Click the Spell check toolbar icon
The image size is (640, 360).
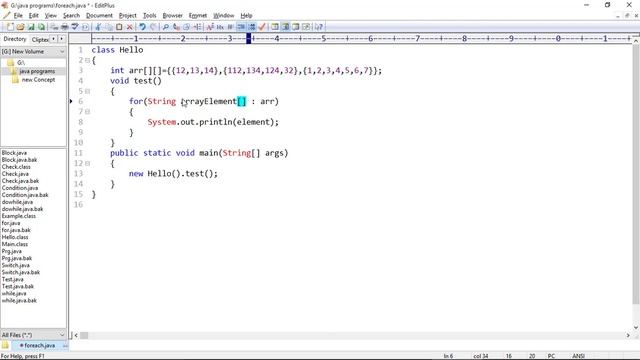[75, 27]
